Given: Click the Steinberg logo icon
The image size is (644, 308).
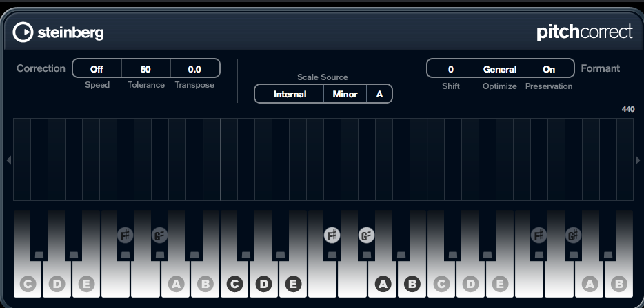Looking at the screenshot, I should click(x=23, y=32).
